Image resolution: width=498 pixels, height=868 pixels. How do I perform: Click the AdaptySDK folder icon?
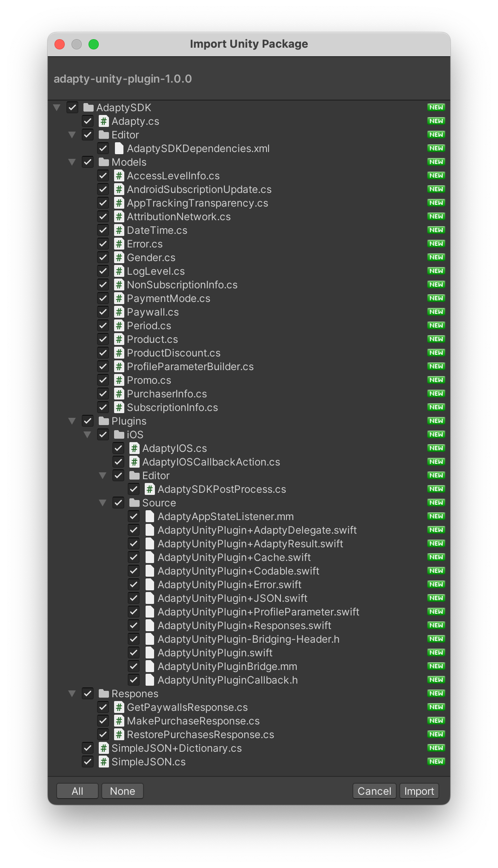(88, 107)
